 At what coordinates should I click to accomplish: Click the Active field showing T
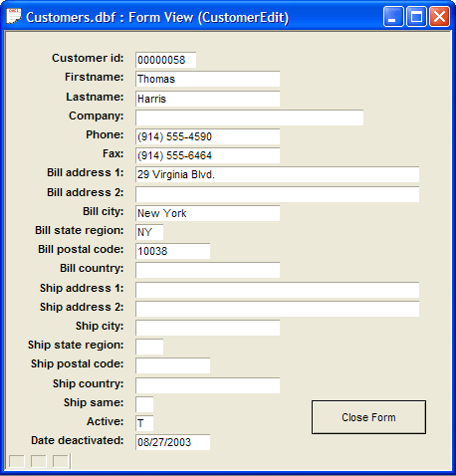[x=144, y=423]
